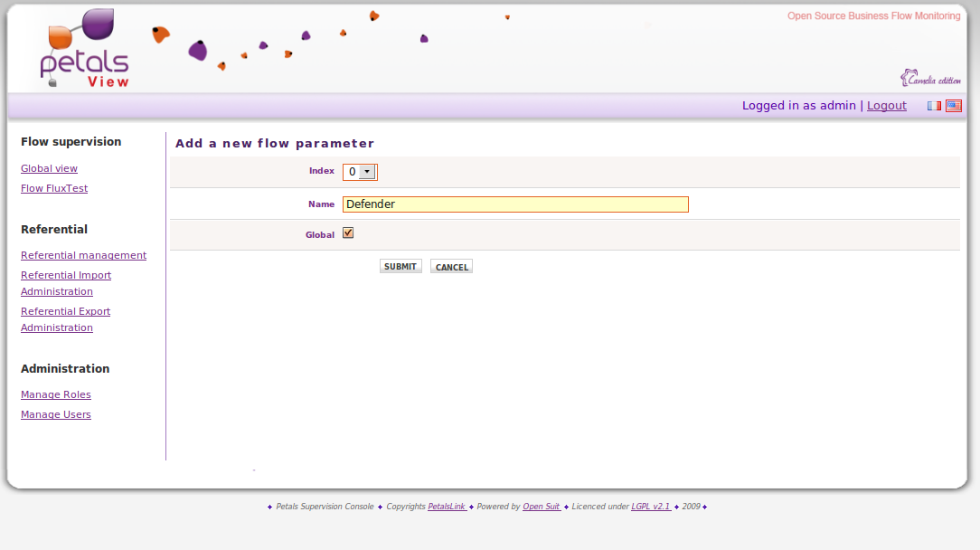Click the Camelia edition emblem
Viewport: 980px width, 550px height.
click(930, 79)
